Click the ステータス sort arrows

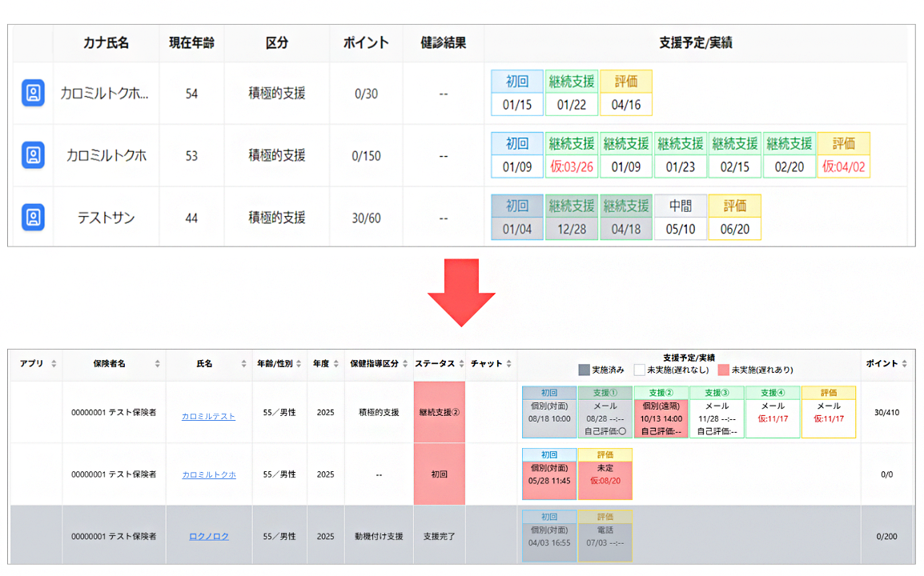(x=460, y=364)
